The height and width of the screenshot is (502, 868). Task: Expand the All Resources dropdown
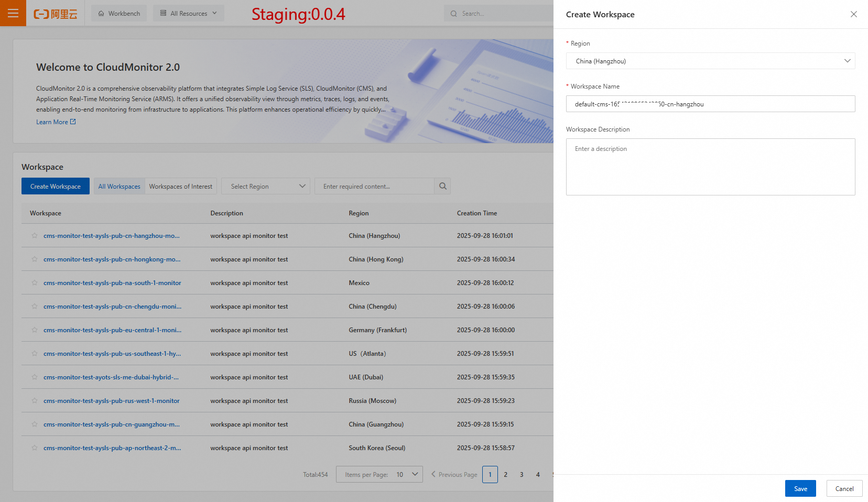click(x=189, y=14)
